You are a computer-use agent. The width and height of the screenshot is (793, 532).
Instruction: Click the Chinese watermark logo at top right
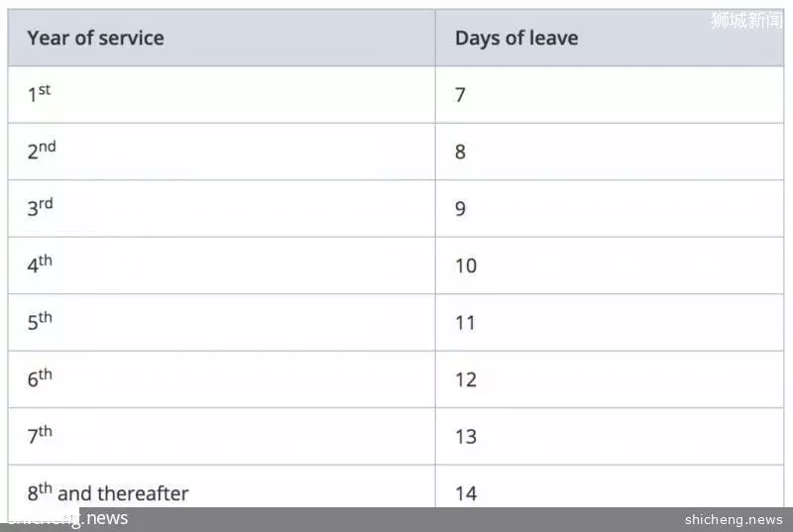(746, 20)
